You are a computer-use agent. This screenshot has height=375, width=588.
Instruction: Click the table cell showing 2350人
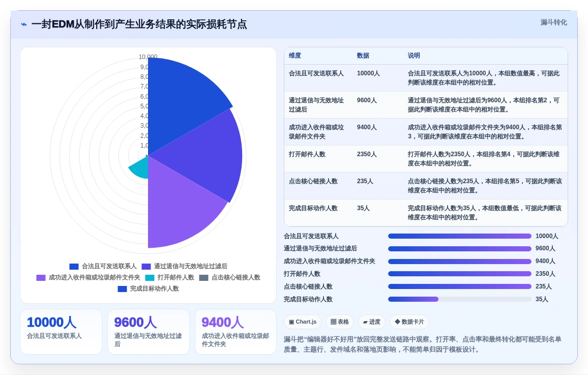coord(367,155)
